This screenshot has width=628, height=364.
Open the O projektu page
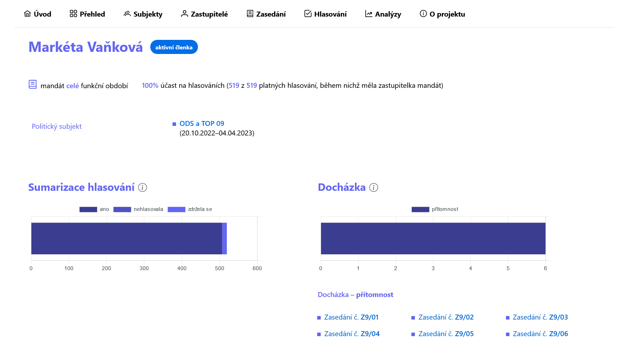442,14
